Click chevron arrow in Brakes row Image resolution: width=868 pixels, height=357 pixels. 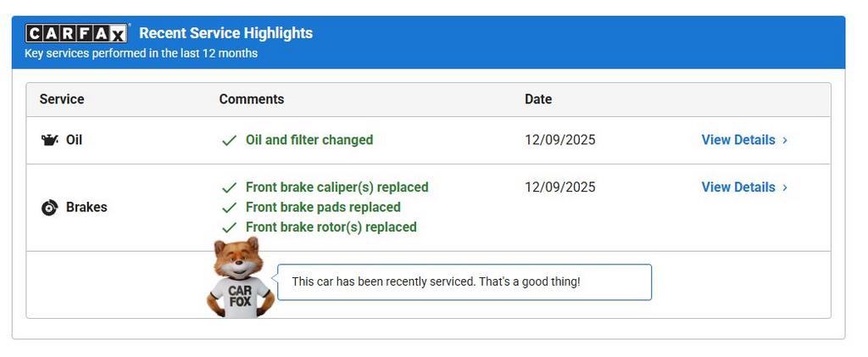pyautogui.click(x=785, y=188)
